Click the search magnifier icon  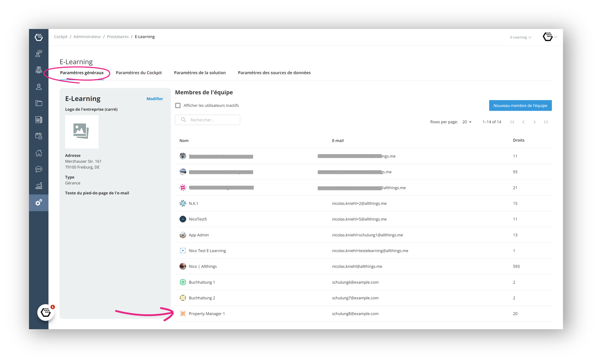click(183, 120)
